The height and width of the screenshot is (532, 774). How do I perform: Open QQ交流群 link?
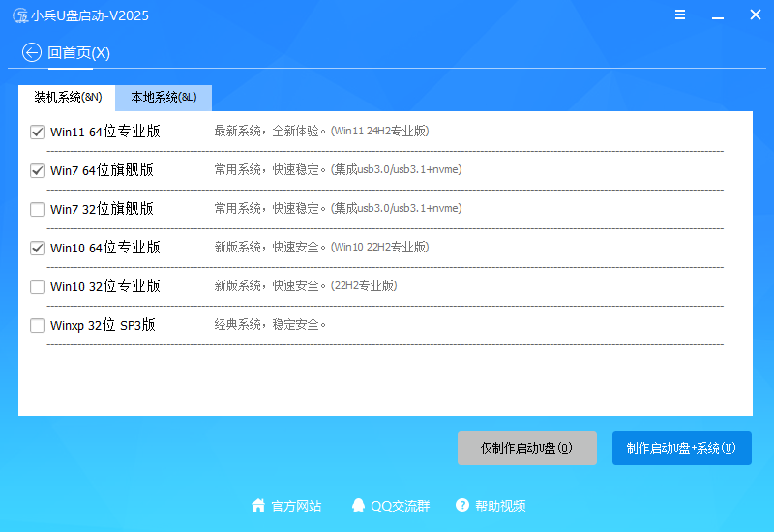[401, 506]
